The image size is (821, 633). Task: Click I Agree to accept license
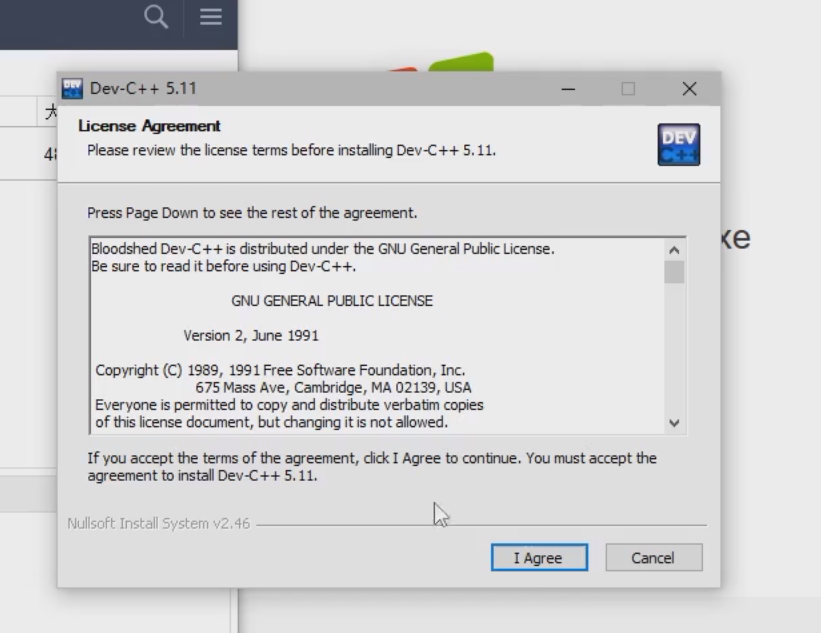point(539,558)
